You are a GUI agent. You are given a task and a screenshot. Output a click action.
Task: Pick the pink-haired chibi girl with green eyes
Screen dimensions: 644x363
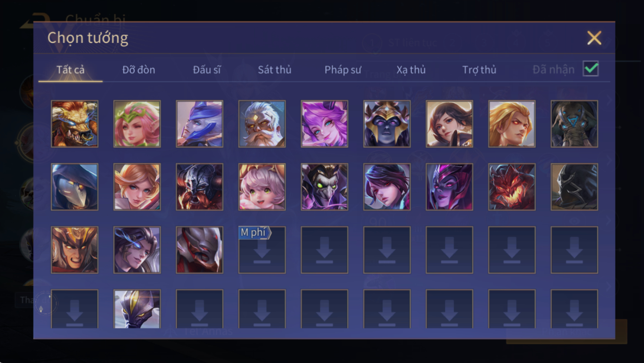262,187
